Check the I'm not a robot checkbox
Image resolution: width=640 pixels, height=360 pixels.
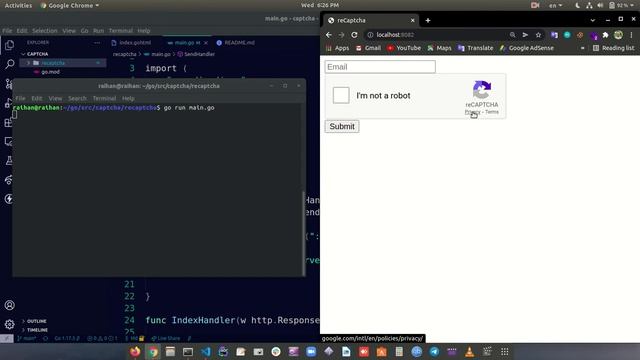coord(341,96)
